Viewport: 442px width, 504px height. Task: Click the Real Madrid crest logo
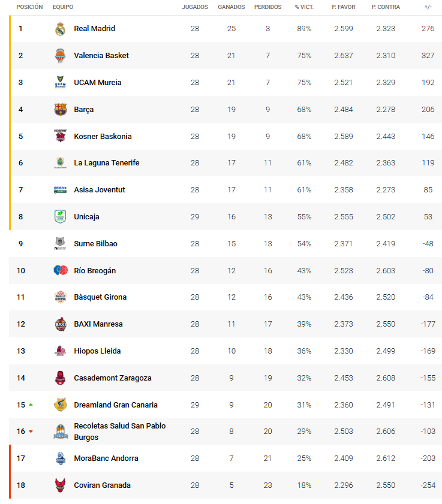[60, 29]
